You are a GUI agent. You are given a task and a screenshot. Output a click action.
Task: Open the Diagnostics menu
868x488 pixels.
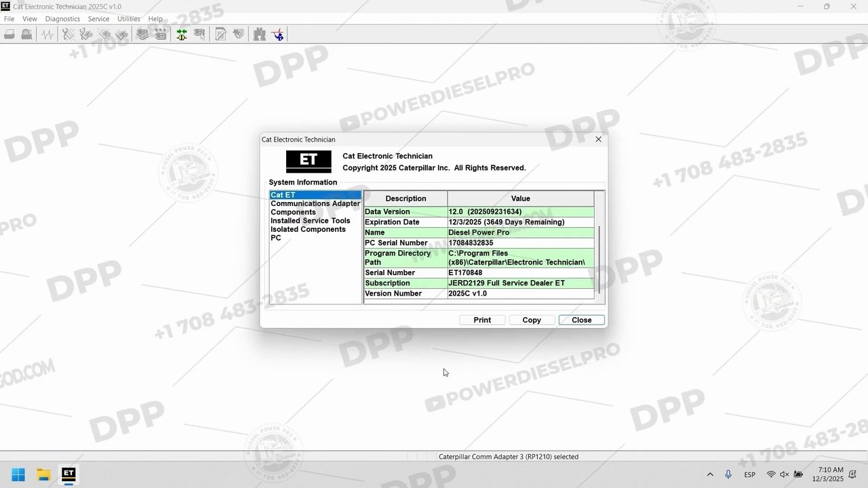click(62, 19)
